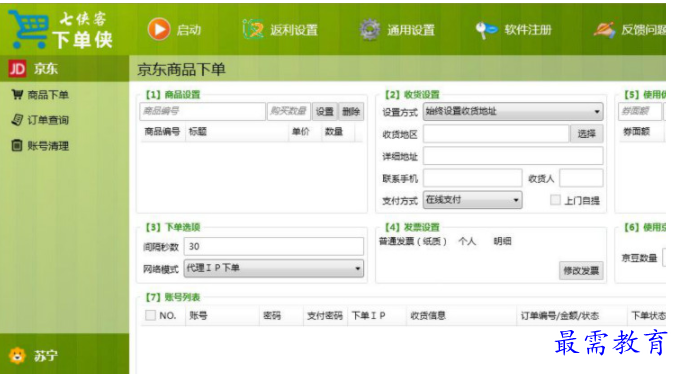Click 数量 column header in product table
The height and width of the screenshot is (374, 676).
pos(334,131)
